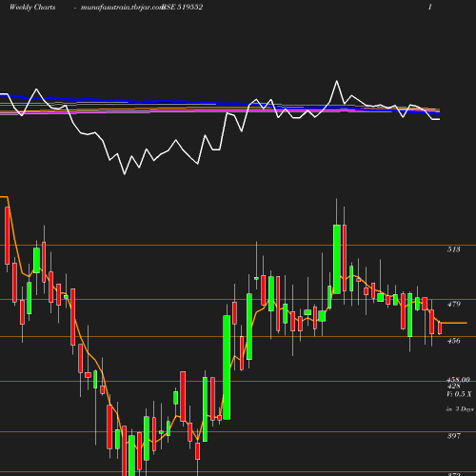The image size is (476, 476).
Task: Click the tallest green candle below 513 line
Action: [227, 367]
